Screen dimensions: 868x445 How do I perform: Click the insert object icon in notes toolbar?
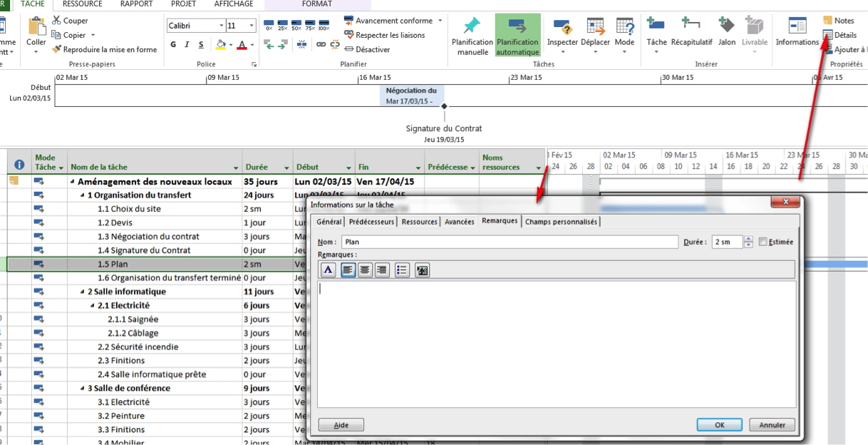coord(422,270)
